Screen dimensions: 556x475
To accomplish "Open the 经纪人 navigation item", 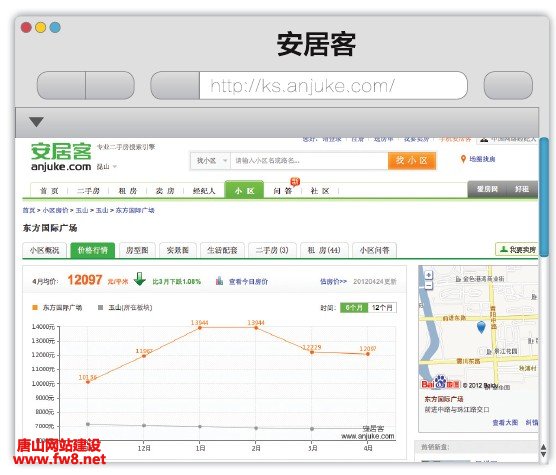I will (204, 191).
